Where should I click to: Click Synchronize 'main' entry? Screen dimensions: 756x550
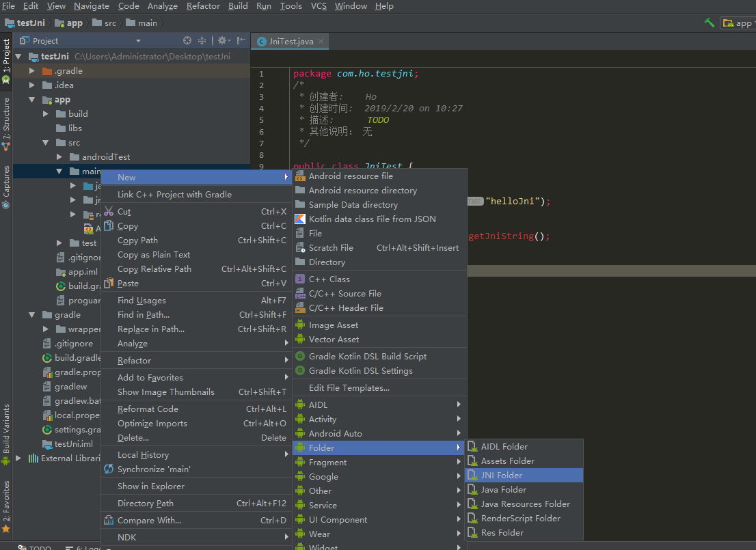pyautogui.click(x=195, y=469)
